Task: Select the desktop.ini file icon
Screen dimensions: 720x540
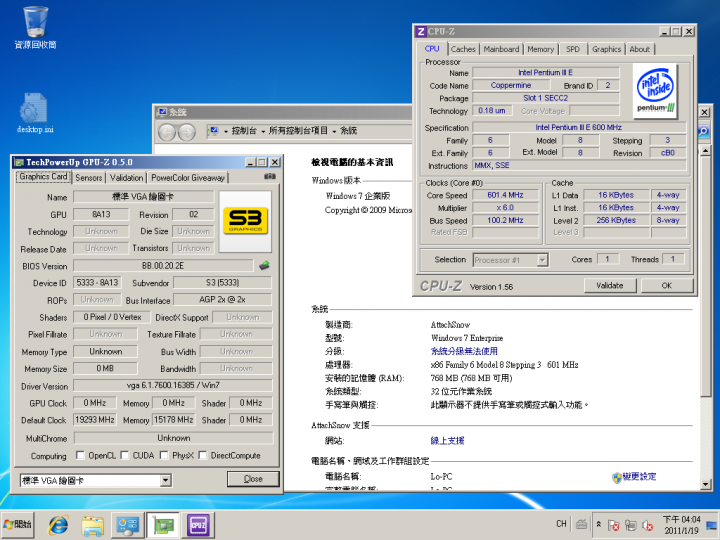Action: pos(35,113)
